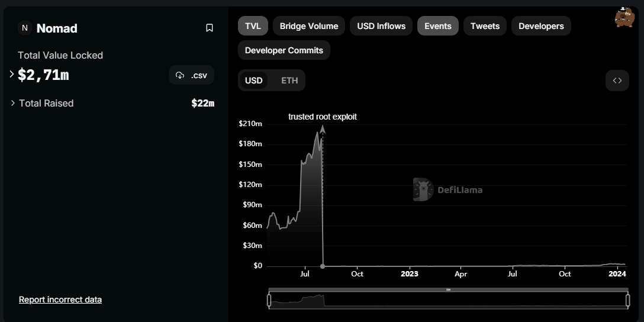
Task: Enable the USD Inflows metric
Action: 381,26
